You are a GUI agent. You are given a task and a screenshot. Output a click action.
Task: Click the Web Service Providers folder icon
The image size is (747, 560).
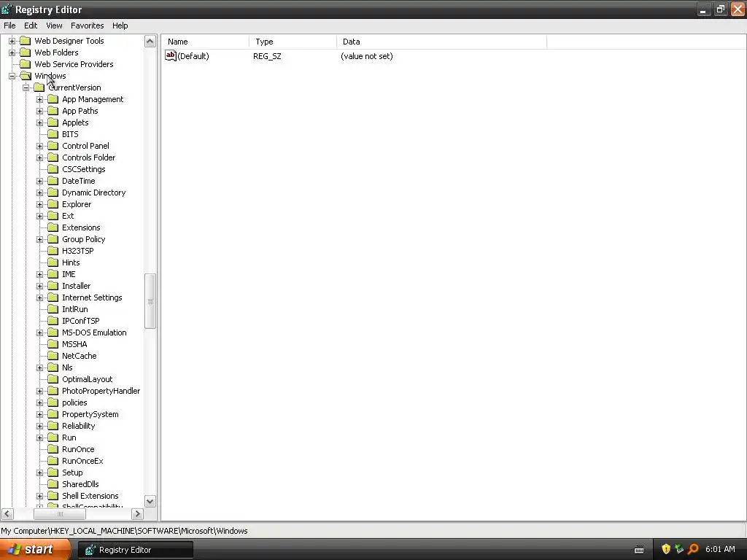point(26,64)
